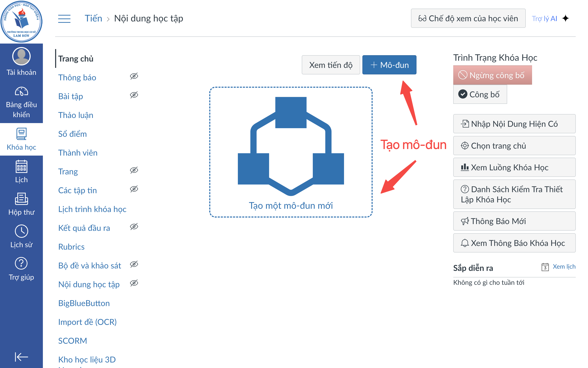Screen dimensions: 588x368
Task: Open Các tập tin files menu item
Action: pyautogui.click(x=78, y=190)
